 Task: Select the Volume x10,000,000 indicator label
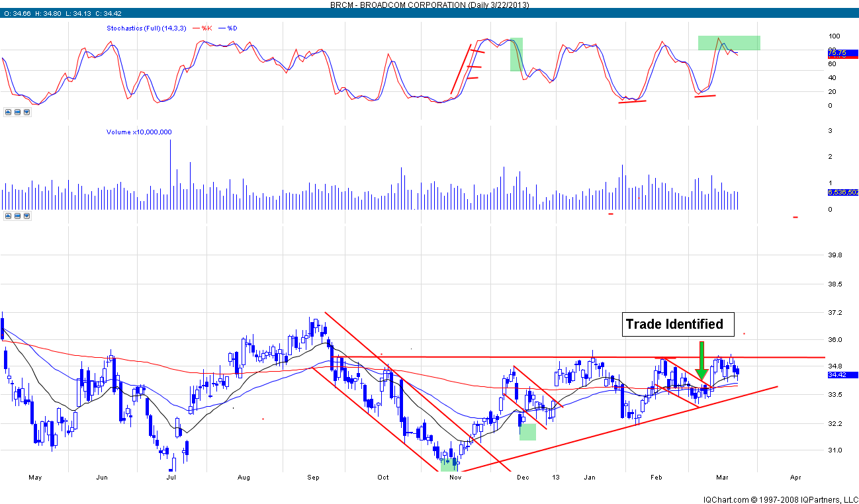click(139, 132)
